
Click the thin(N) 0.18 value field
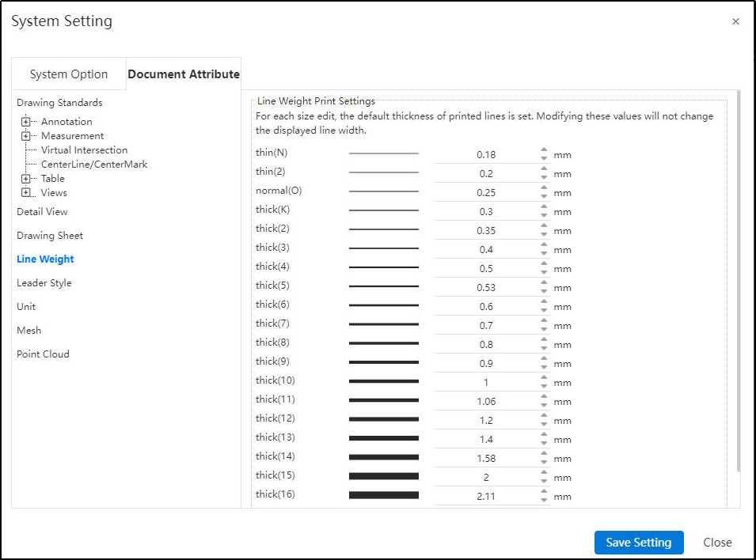point(486,155)
